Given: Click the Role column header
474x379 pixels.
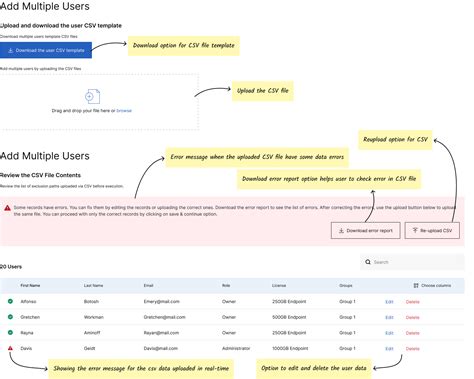Looking at the screenshot, I should (226, 286).
